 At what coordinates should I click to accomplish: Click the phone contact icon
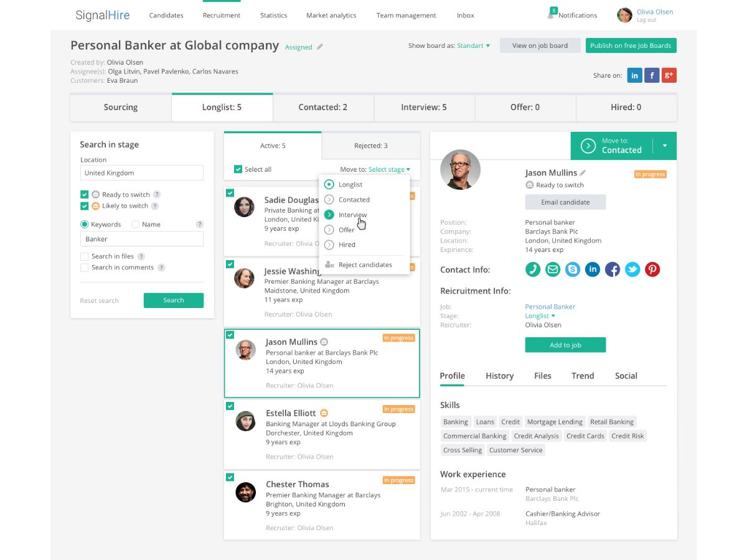[x=533, y=269]
